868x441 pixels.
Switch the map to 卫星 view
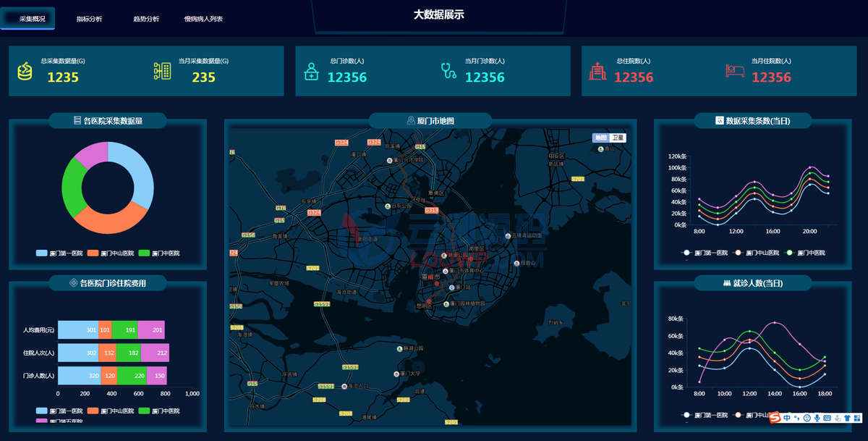(x=618, y=138)
